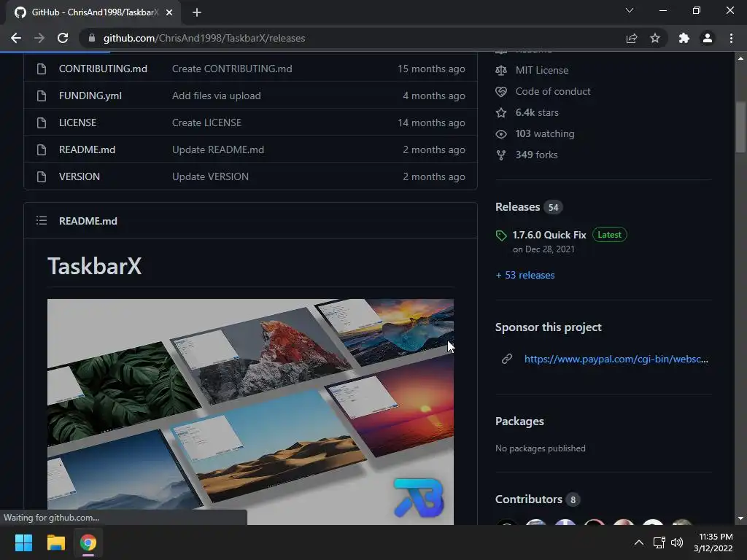This screenshot has width=747, height=560.
Task: Open Packages heading
Action: coord(519,421)
